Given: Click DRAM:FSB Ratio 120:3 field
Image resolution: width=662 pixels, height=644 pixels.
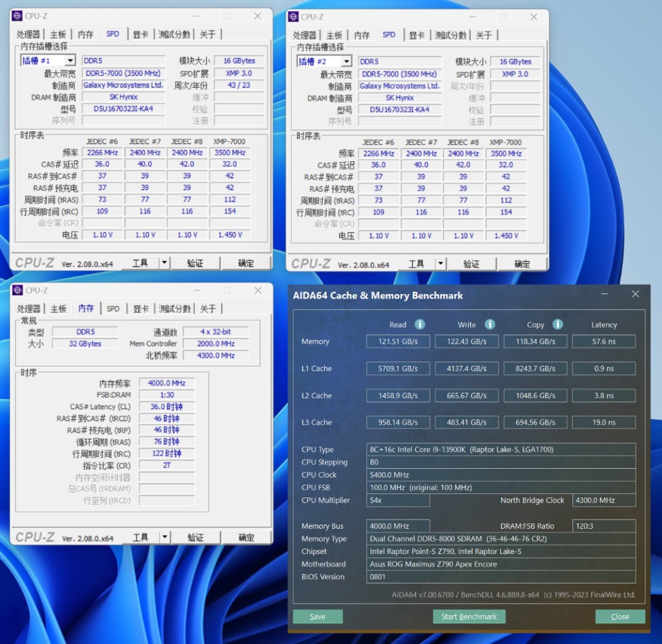Looking at the screenshot, I should (x=604, y=526).
